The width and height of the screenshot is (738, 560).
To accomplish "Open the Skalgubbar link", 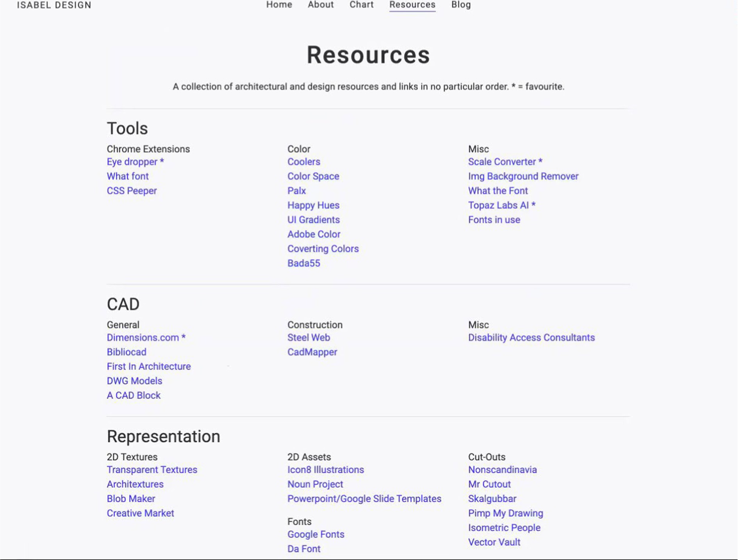I will 492,498.
